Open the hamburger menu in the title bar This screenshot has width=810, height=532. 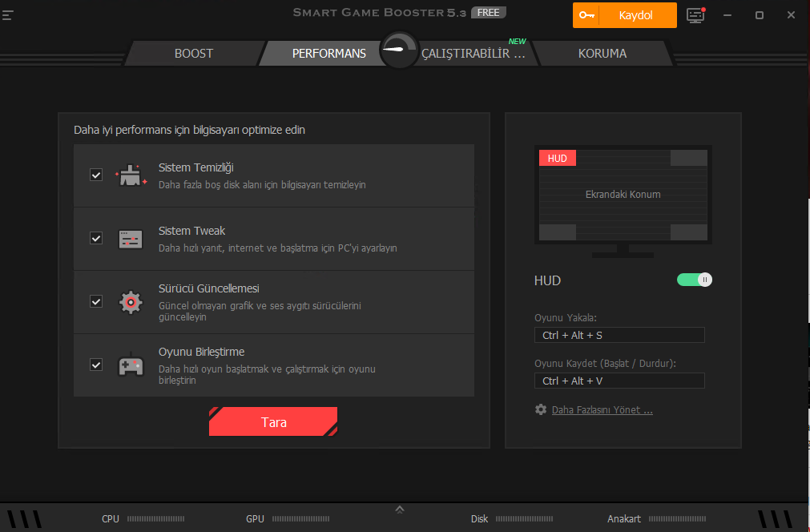point(8,15)
